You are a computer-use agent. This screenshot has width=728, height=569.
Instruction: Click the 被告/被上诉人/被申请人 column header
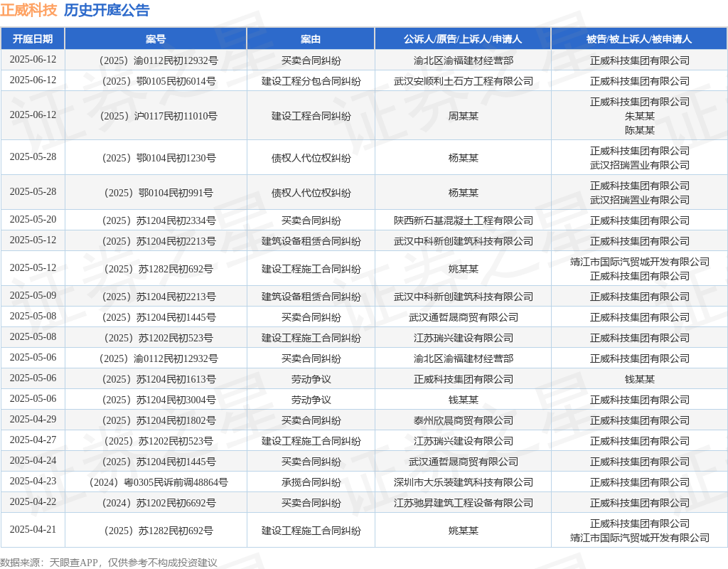(639, 39)
